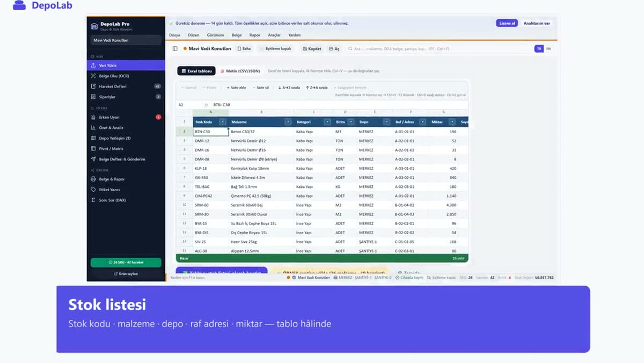The height and width of the screenshot is (363, 644).
Task: Open Miktar column filter dropdown
Action: coord(452,122)
